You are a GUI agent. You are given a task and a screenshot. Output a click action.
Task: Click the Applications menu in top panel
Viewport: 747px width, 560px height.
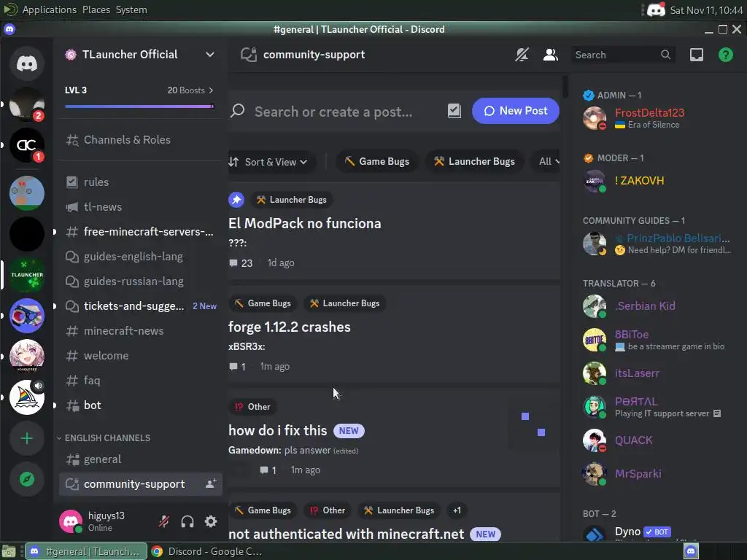[x=49, y=9]
